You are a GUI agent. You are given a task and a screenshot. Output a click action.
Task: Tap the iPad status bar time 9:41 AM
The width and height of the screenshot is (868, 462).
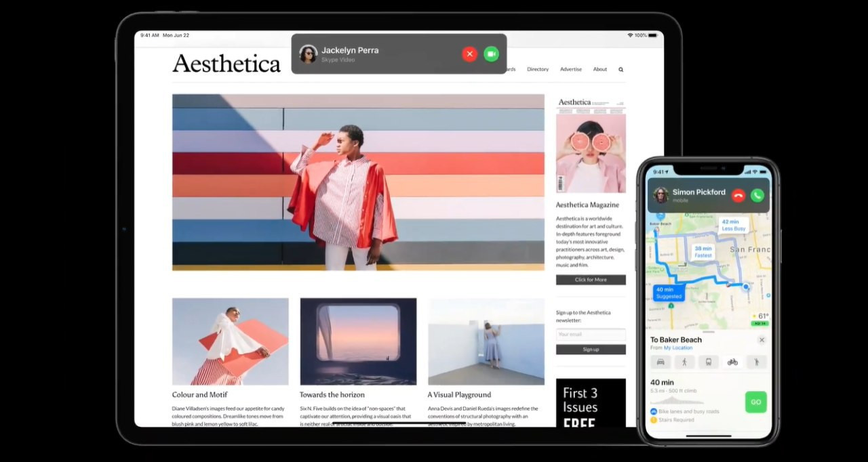point(150,35)
